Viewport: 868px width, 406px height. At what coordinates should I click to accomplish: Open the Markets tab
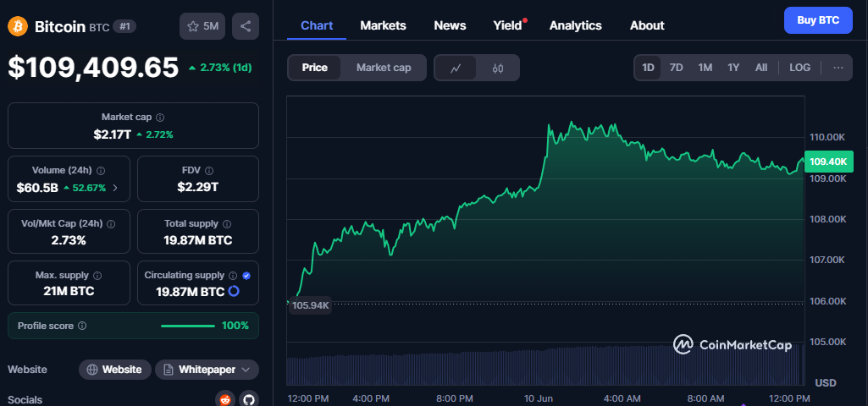pyautogui.click(x=383, y=25)
